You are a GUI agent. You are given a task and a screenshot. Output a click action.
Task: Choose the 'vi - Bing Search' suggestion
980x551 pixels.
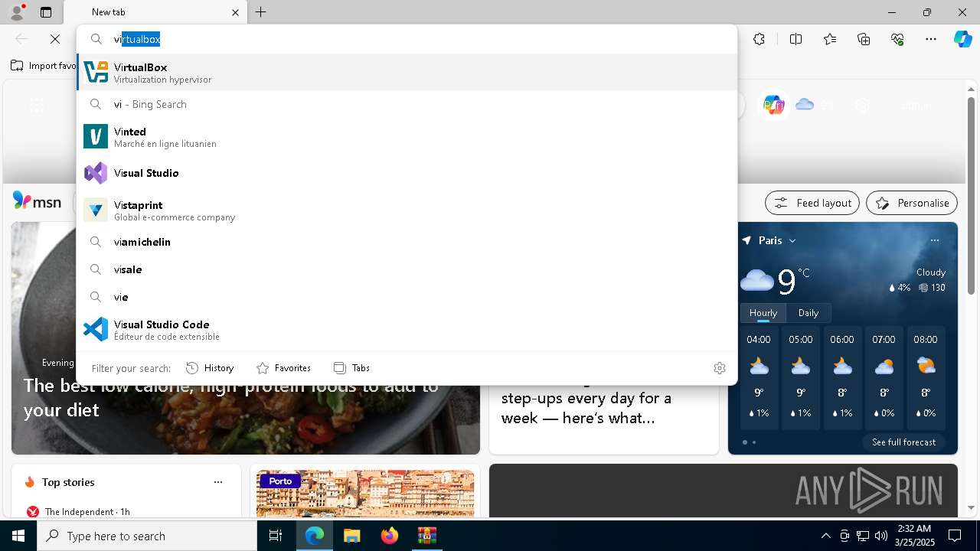pyautogui.click(x=407, y=104)
